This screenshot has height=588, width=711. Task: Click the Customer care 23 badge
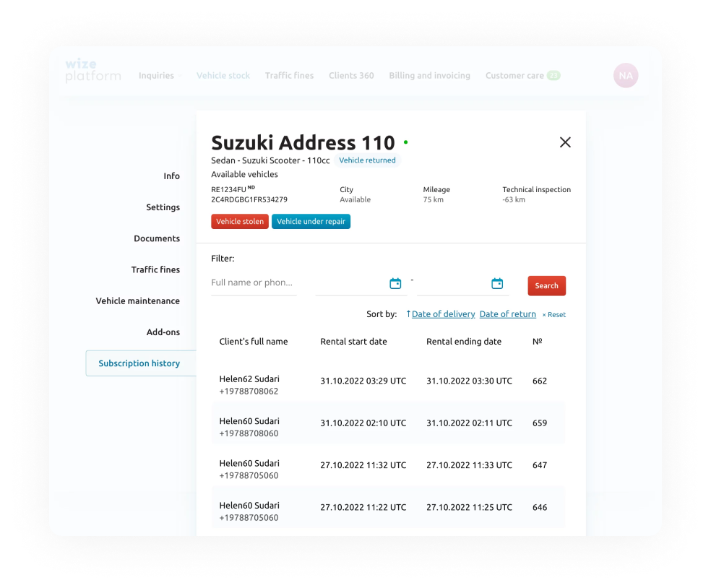coord(553,76)
